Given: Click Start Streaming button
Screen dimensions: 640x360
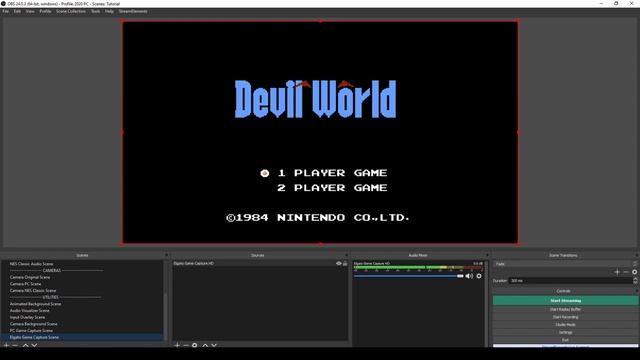Looking at the screenshot, I should (x=565, y=300).
